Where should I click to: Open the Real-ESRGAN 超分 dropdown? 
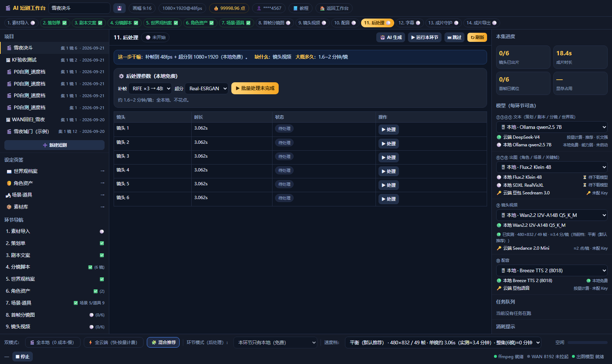point(207,88)
